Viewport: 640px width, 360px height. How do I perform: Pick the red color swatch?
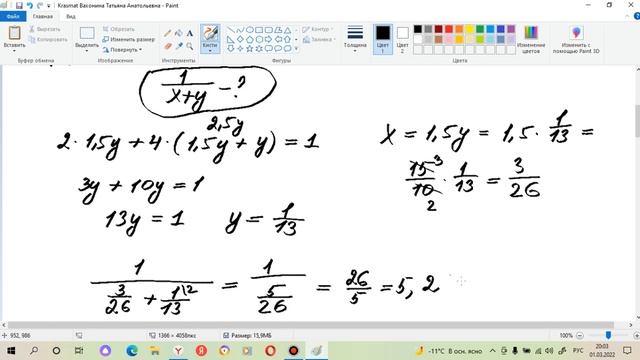(449, 29)
